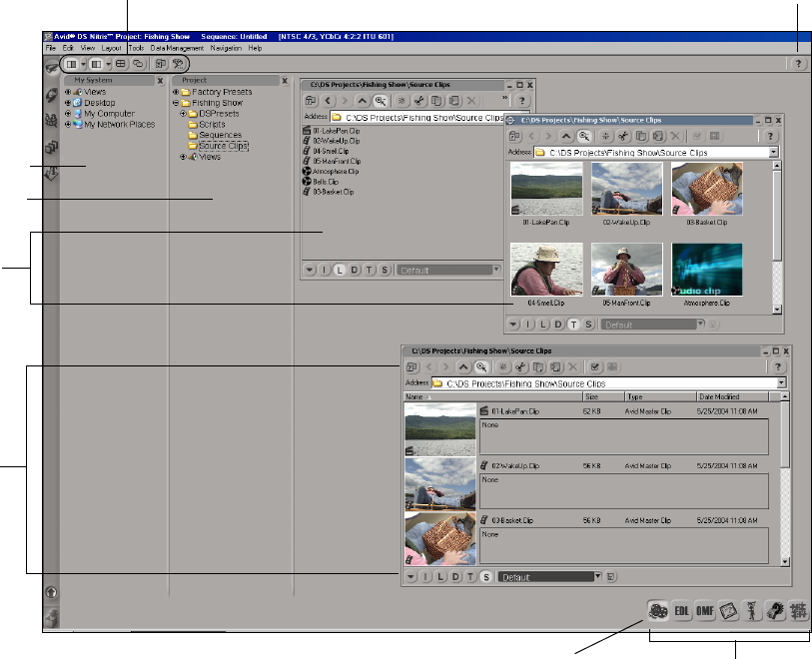Open the Data Management menu

click(x=177, y=48)
